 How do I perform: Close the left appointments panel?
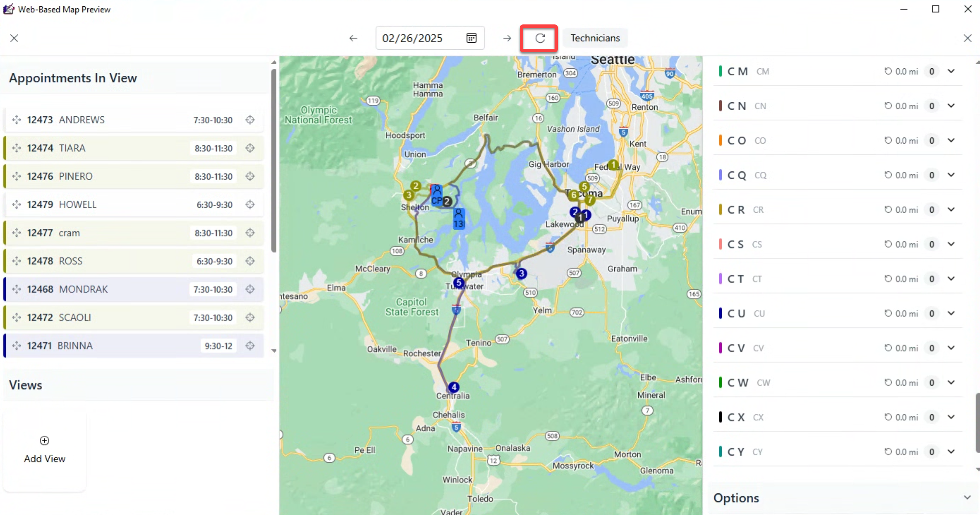click(14, 38)
